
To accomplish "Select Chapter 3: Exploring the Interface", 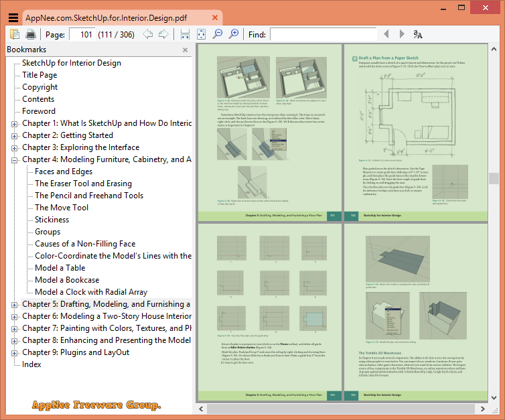I will point(81,147).
